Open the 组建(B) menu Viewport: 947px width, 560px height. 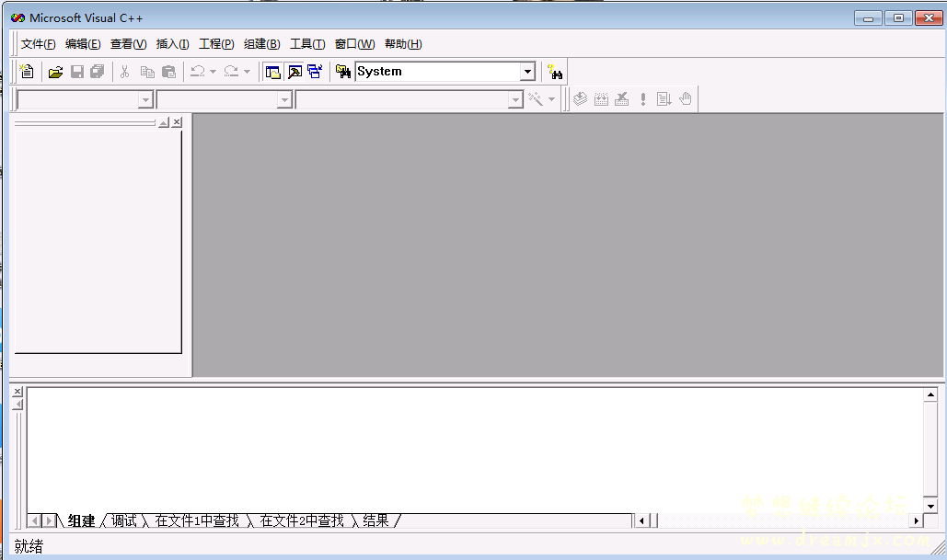(261, 44)
